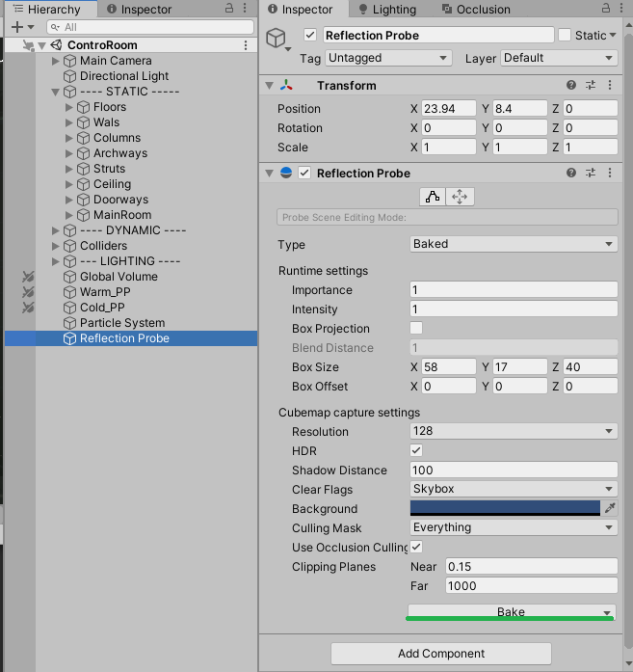Click the Hierarchy search field
The width and height of the screenshot is (633, 672).
150,27
